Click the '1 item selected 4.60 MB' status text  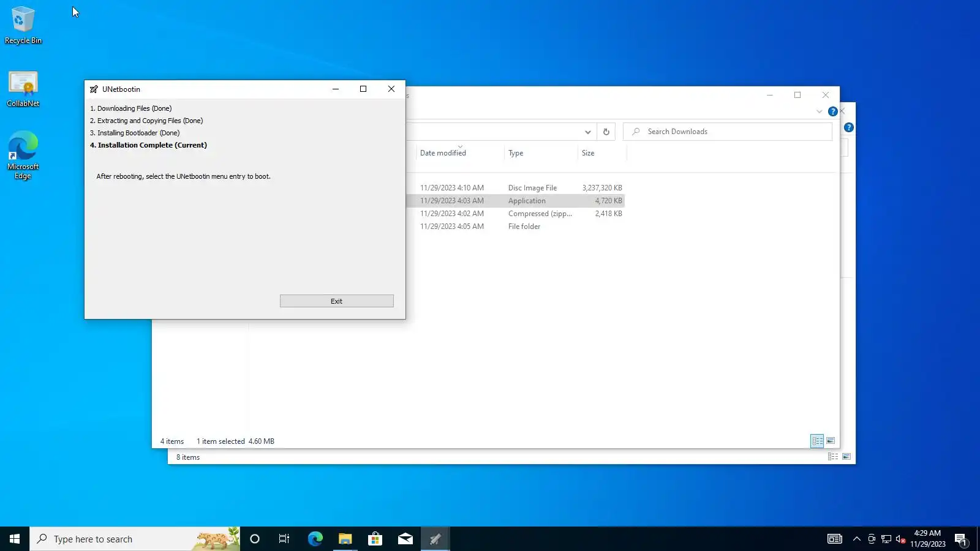click(235, 441)
